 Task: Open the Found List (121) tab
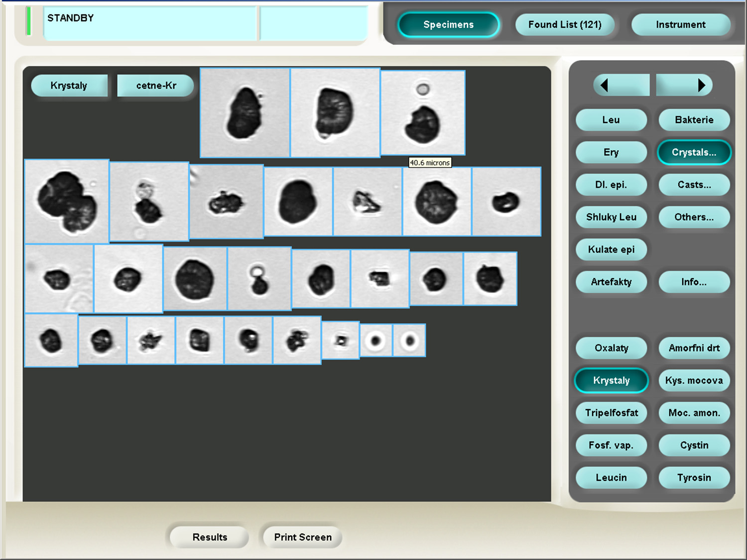[x=565, y=24]
